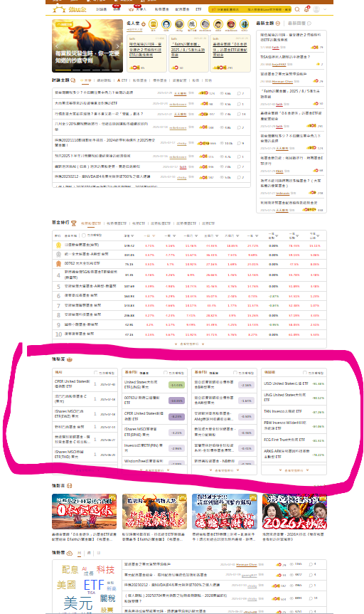364x614 pixels.
Task: Click the sun logo in the site header
Action: [x=59, y=9]
